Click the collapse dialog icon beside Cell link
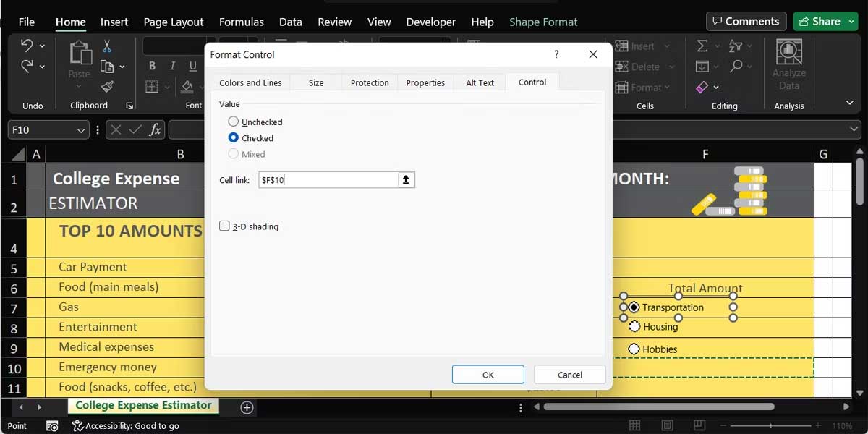The image size is (868, 434). (406, 179)
